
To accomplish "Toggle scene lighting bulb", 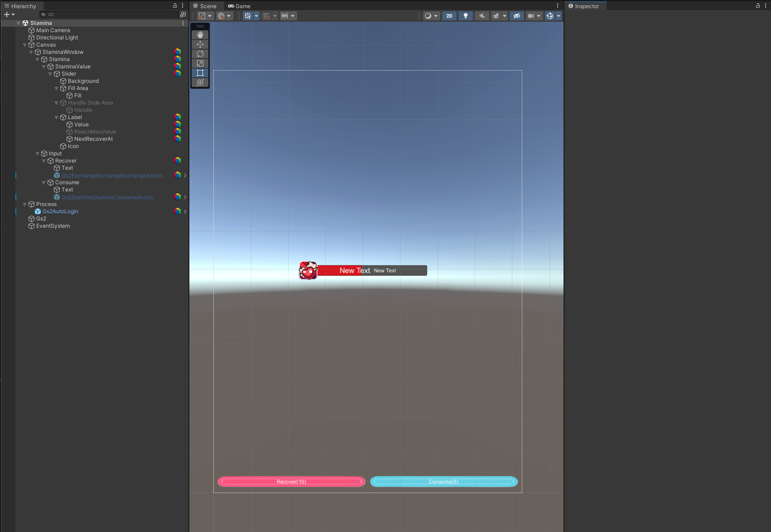I will 466,16.
